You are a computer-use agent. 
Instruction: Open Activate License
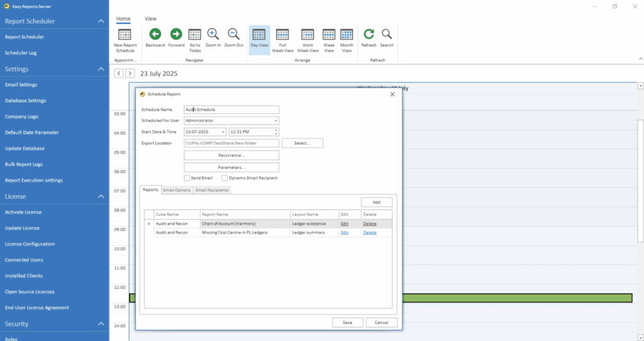point(23,212)
